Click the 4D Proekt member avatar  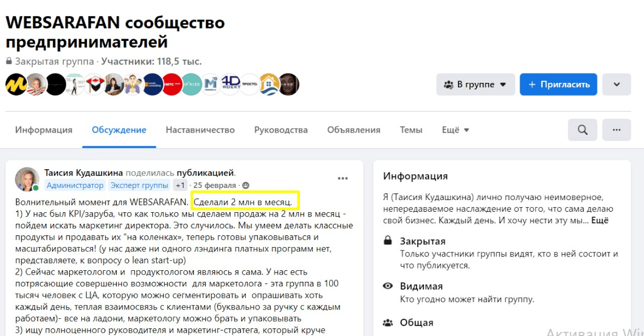pyautogui.click(x=231, y=85)
